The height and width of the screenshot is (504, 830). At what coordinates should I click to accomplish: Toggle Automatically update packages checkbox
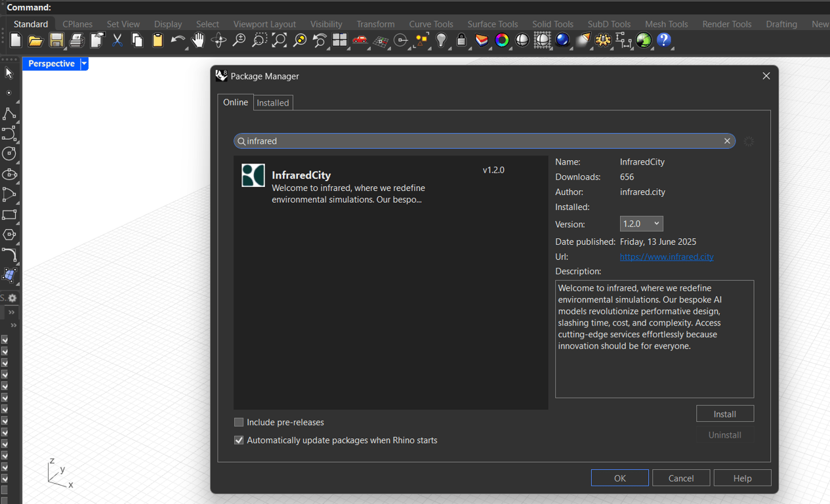point(239,440)
